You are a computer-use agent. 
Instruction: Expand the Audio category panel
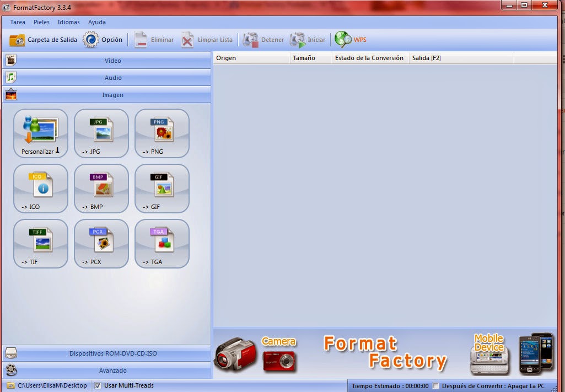coord(106,78)
